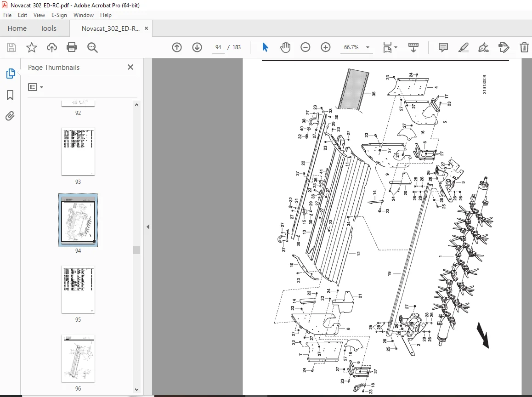The height and width of the screenshot is (397, 532).
Task: Open the View menu
Action: tap(39, 15)
